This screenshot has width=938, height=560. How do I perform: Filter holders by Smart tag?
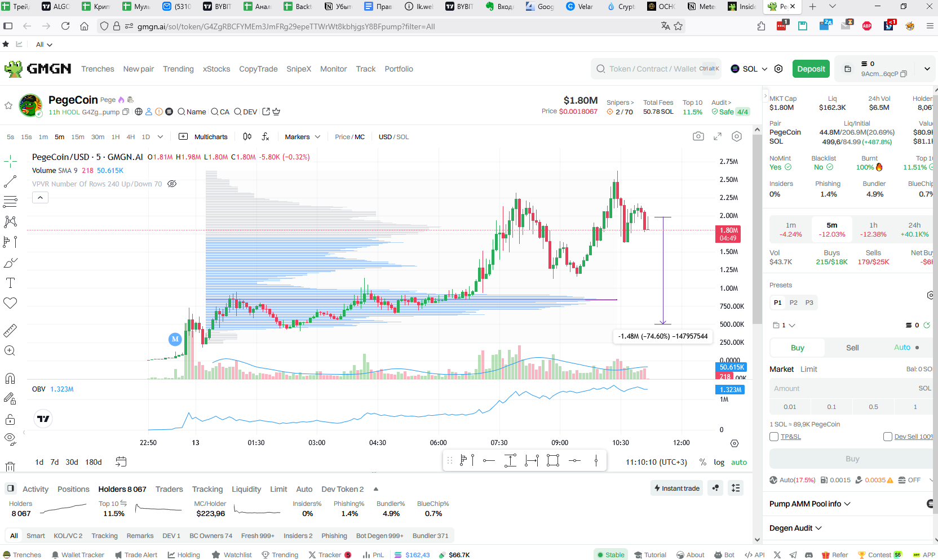click(36, 536)
